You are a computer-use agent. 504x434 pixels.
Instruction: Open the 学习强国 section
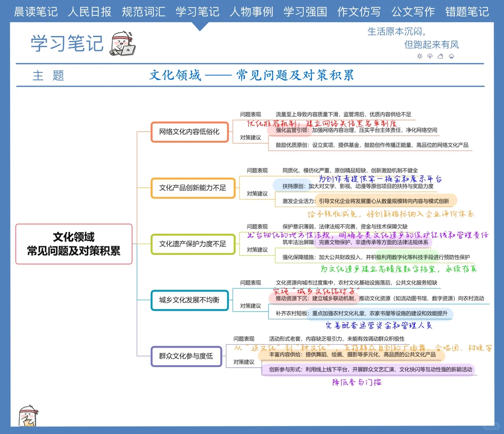coord(304,12)
